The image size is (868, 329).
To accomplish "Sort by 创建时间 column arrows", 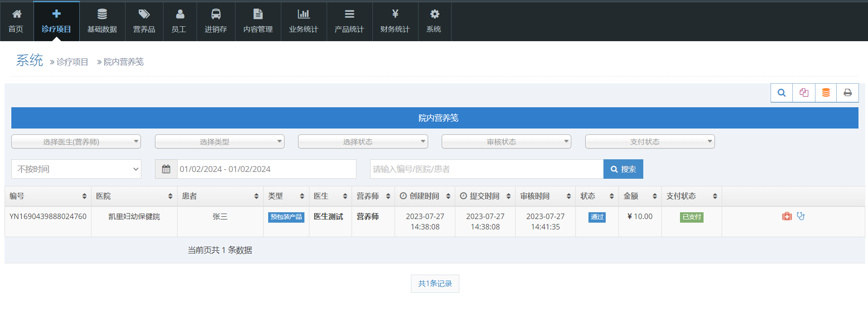I will pyautogui.click(x=448, y=196).
